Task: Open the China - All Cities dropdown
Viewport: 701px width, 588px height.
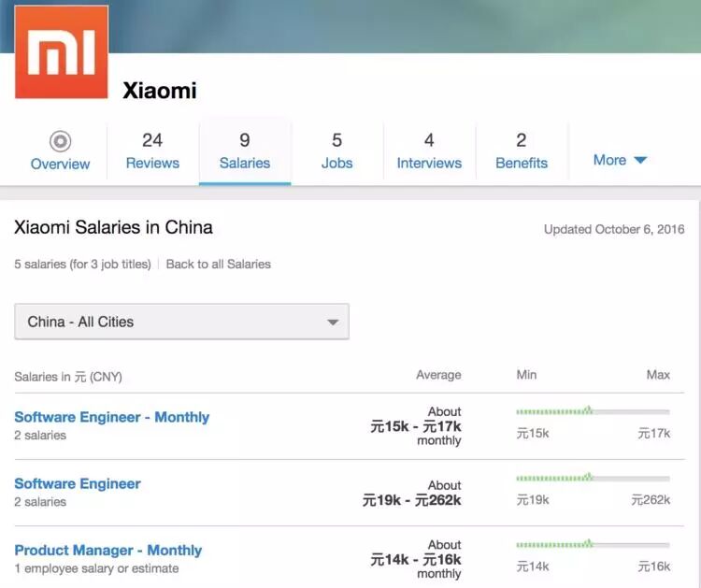Action: click(x=182, y=322)
